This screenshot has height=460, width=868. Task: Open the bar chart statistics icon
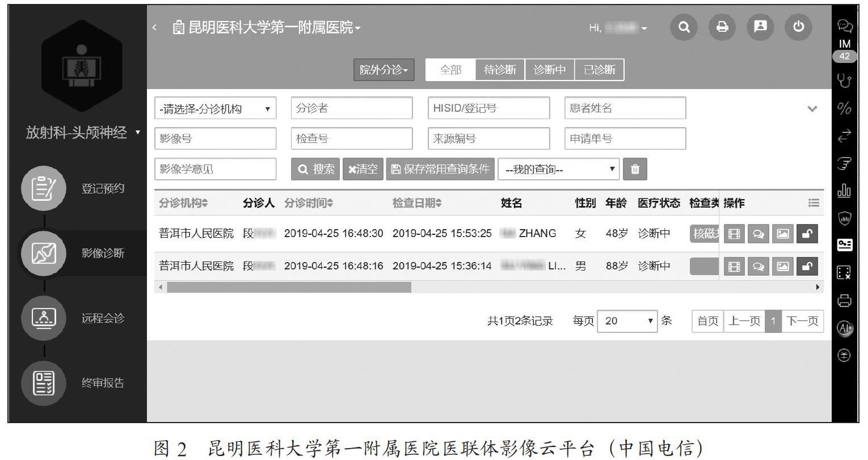coord(845,191)
